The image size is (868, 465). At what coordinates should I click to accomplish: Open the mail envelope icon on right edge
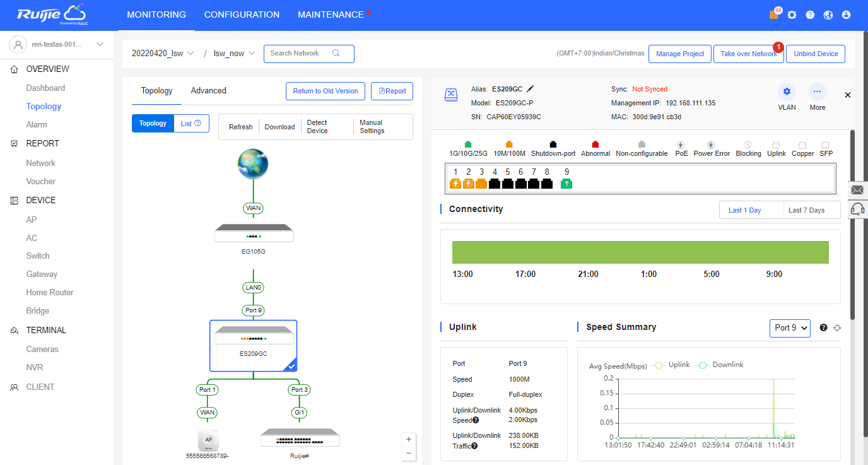point(857,190)
